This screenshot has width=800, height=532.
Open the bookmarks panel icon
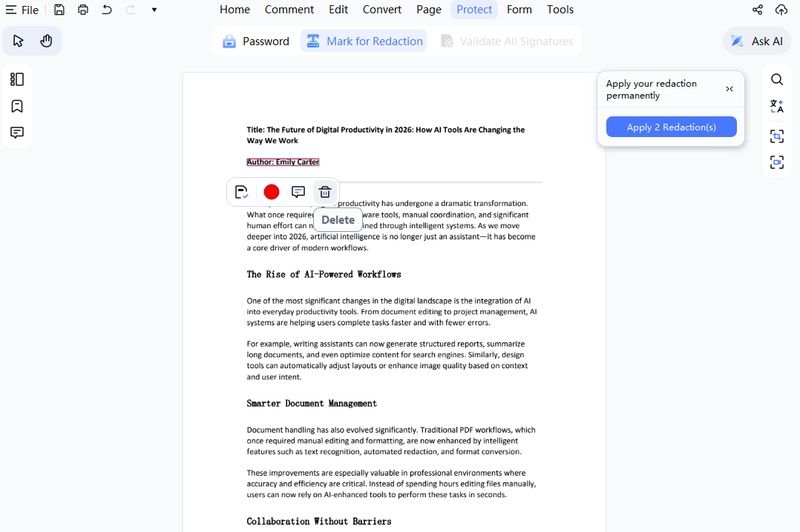click(17, 106)
